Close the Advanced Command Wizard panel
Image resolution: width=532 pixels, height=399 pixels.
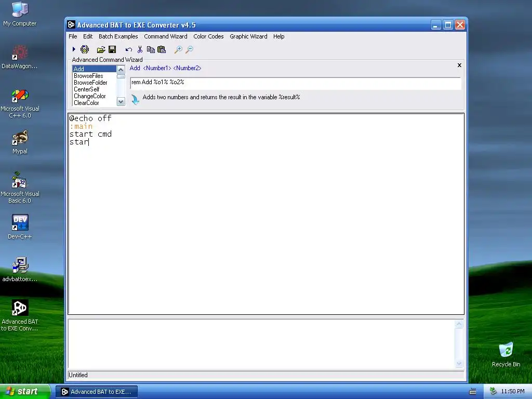point(459,65)
